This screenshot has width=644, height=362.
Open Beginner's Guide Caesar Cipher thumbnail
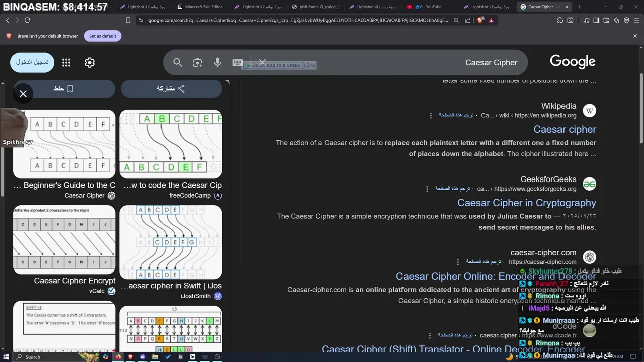click(64, 144)
